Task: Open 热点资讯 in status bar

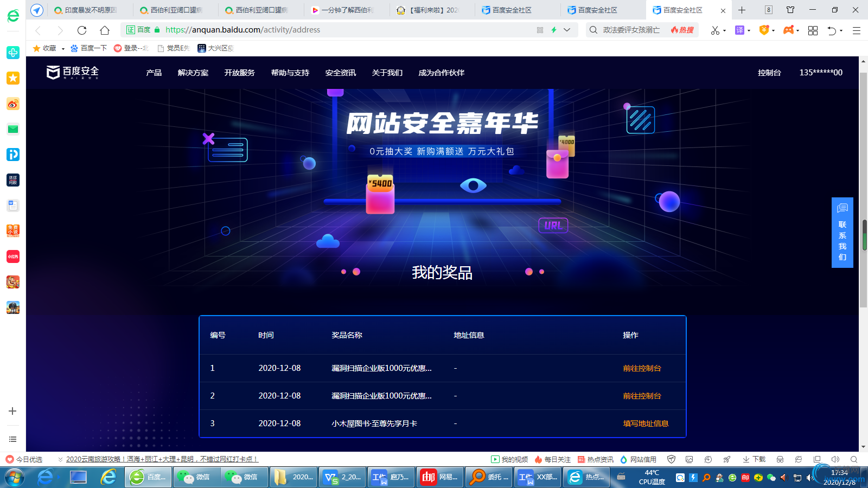Action: point(596,459)
